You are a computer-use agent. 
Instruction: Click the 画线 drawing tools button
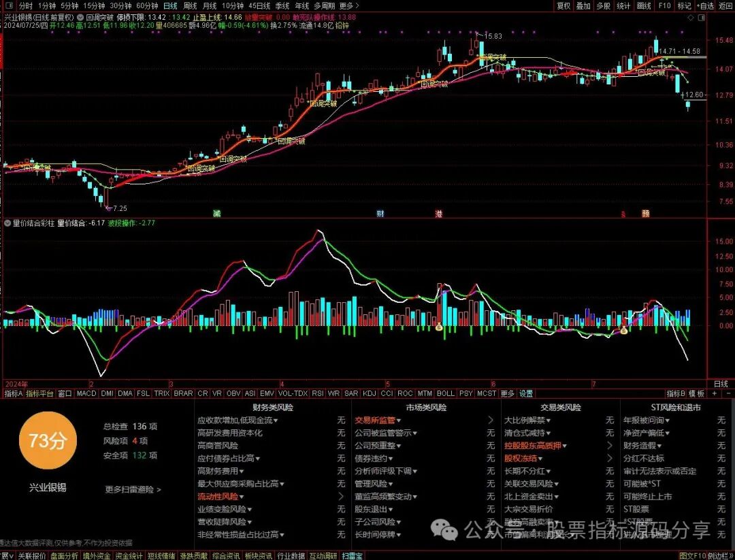[x=644, y=5]
